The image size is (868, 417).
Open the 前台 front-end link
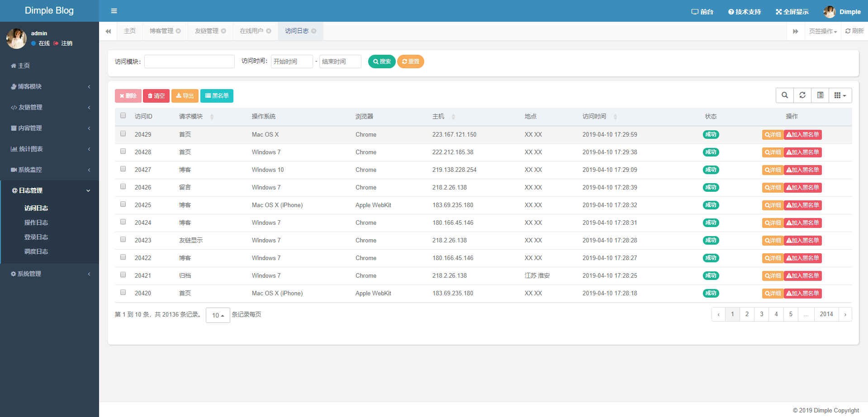pyautogui.click(x=702, y=12)
